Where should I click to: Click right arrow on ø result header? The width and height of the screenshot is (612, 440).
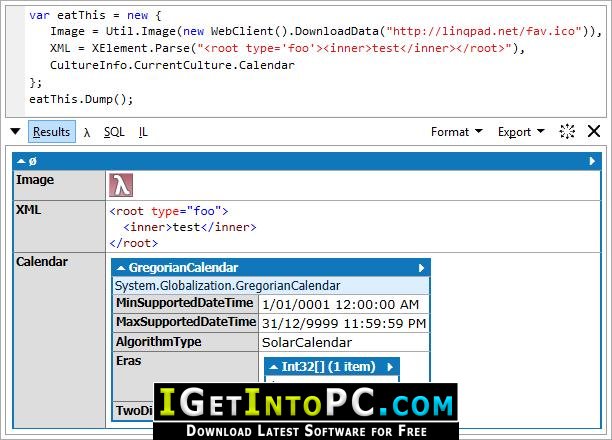(x=592, y=161)
